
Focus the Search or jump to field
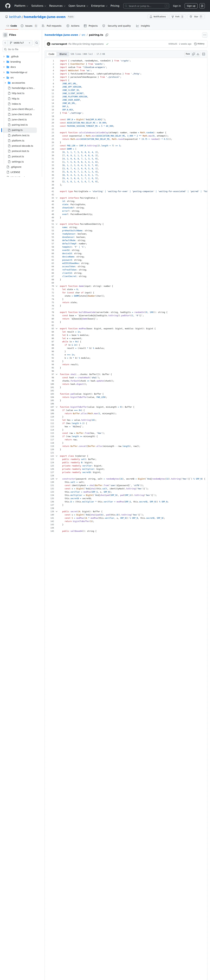pos(146,6)
